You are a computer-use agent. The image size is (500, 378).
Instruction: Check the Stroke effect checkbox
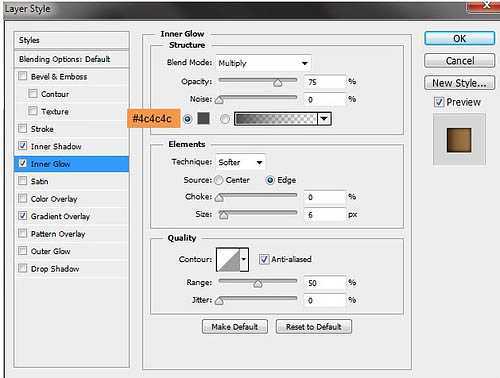point(22,128)
